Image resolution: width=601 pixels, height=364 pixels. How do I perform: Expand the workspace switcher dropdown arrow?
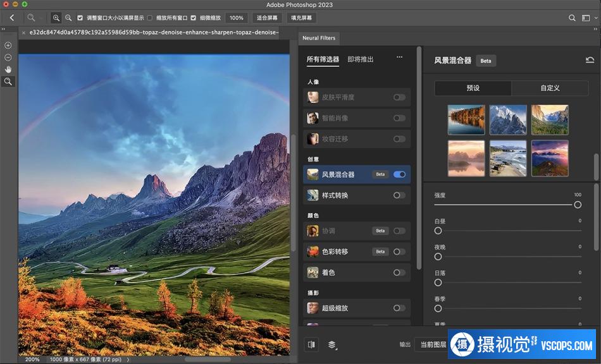point(596,18)
